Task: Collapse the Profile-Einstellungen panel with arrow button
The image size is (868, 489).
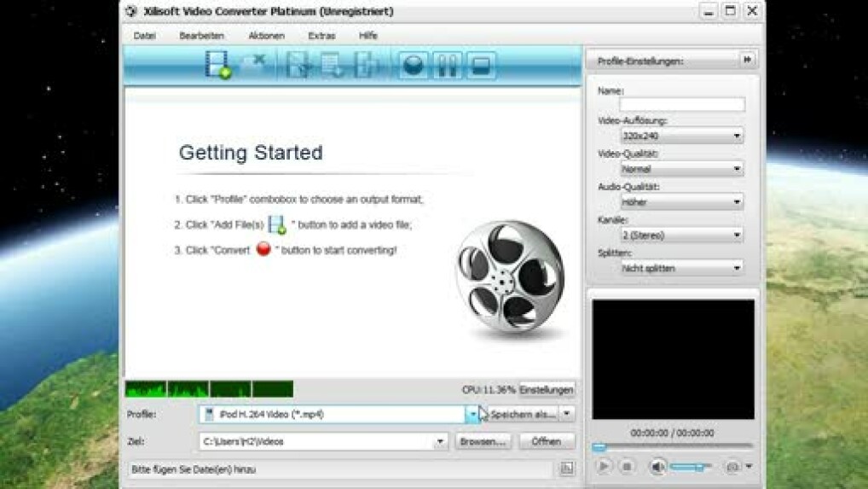Action: pyautogui.click(x=747, y=61)
